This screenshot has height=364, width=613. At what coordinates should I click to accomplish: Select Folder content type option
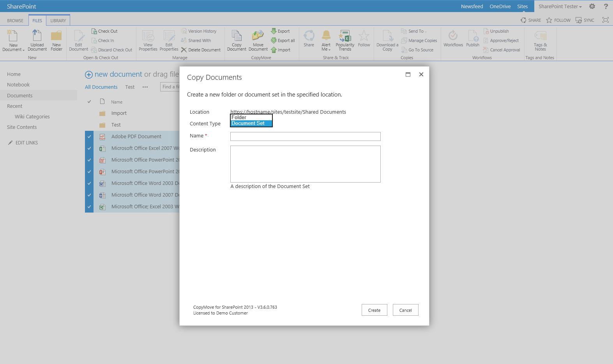point(251,117)
